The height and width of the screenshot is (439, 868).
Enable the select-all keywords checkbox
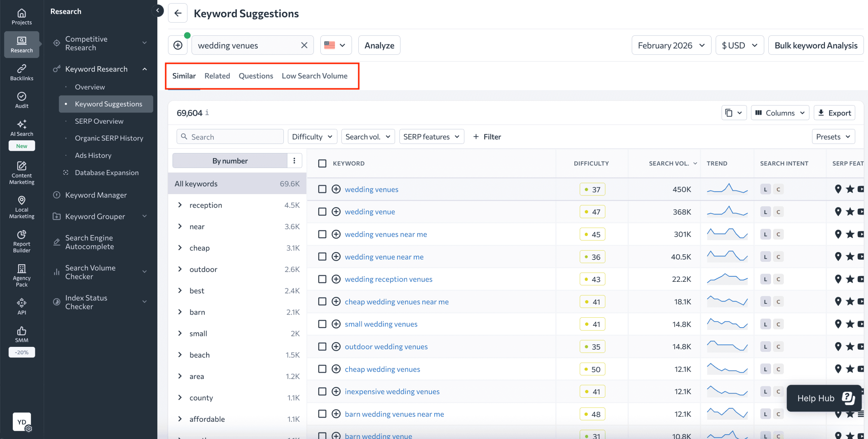322,163
